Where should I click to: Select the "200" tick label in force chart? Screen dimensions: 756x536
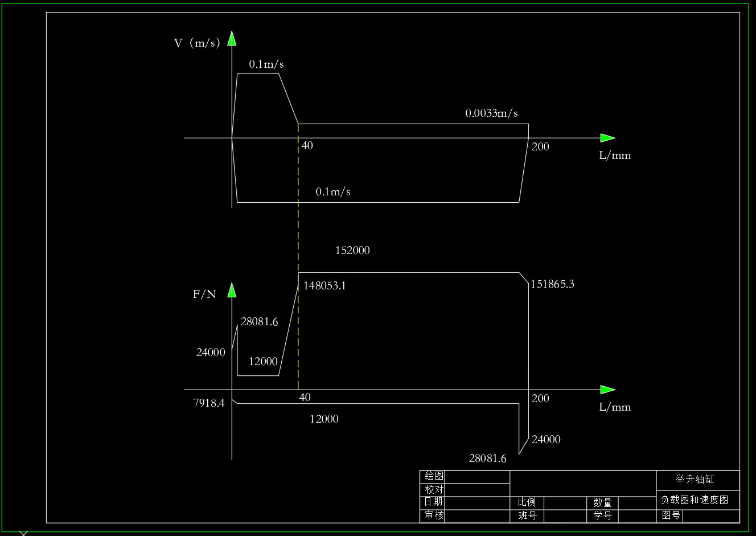click(540, 399)
